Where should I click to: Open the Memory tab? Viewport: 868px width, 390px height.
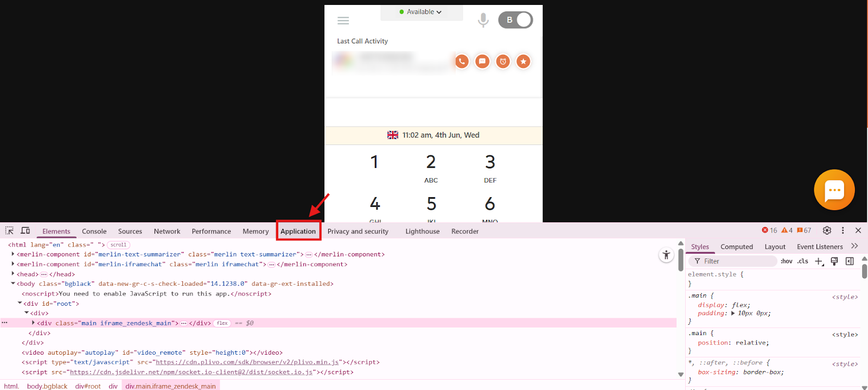click(256, 231)
